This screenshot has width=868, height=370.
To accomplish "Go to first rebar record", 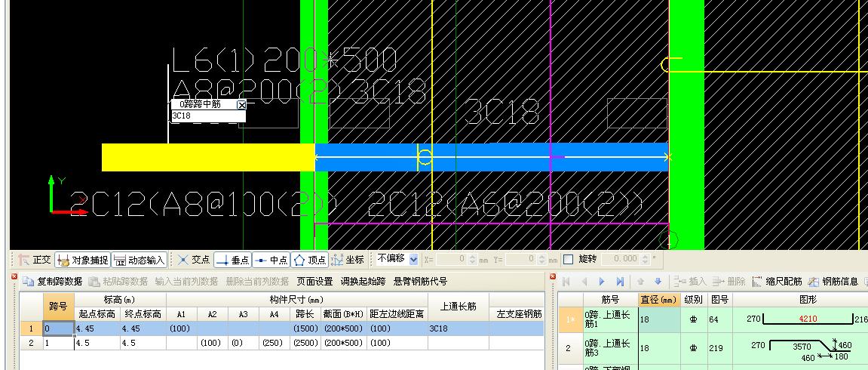I will (x=566, y=282).
